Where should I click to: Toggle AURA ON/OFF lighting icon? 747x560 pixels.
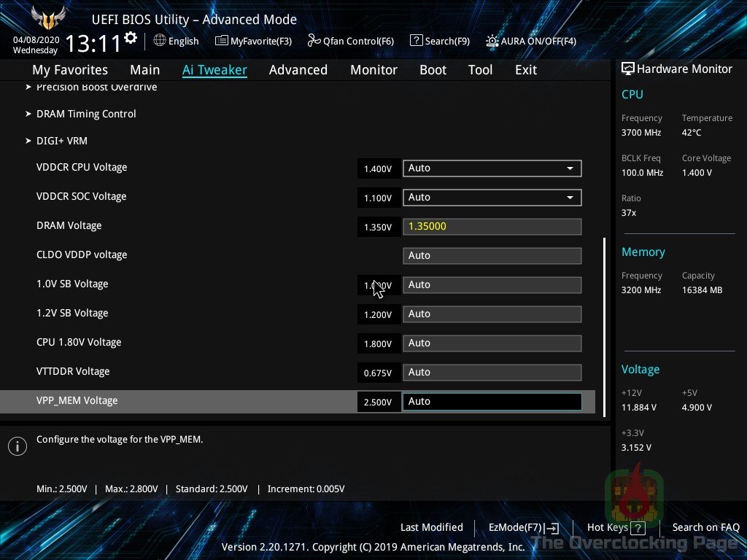[492, 41]
